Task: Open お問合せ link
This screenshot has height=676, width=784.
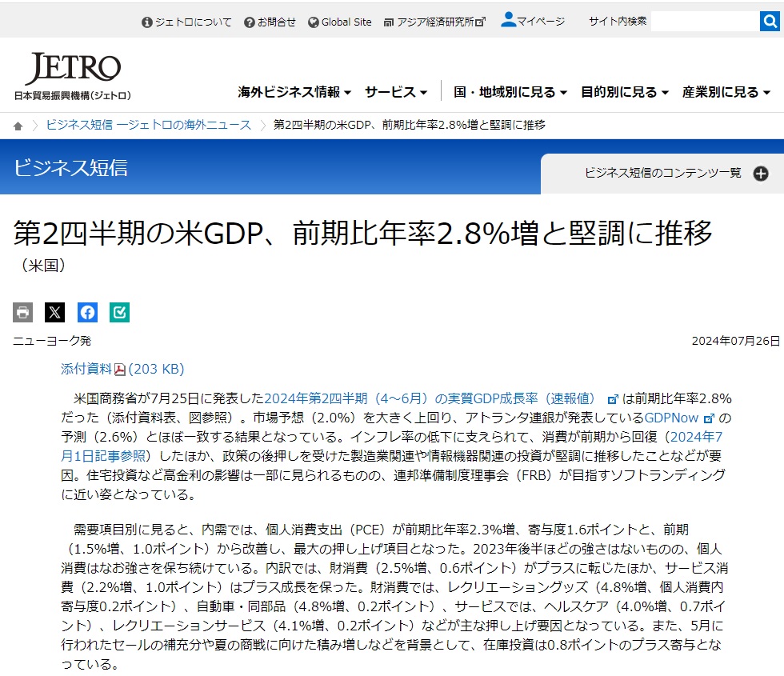Action: tap(277, 22)
